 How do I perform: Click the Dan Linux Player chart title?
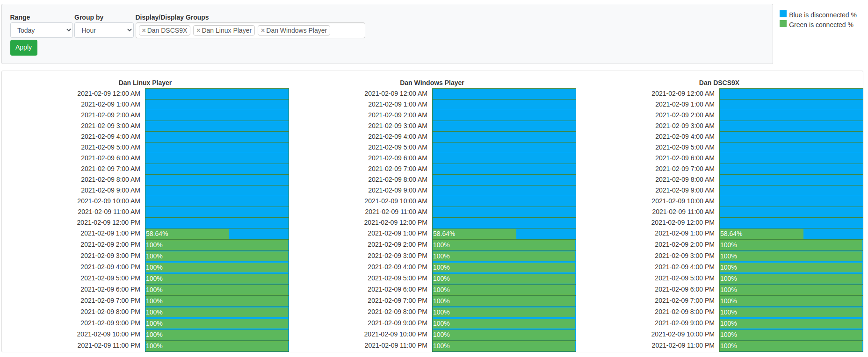(x=145, y=83)
